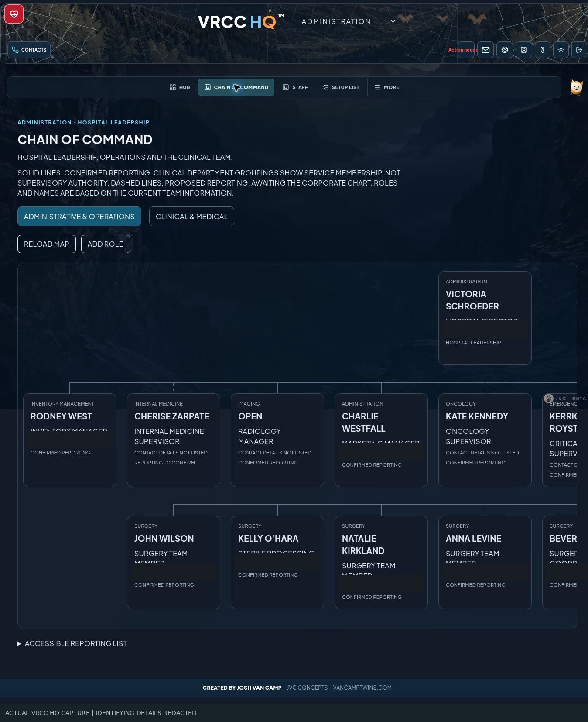Select Victoria Schroeder's card
Viewport: 588px width, 722px height.
coord(485,318)
